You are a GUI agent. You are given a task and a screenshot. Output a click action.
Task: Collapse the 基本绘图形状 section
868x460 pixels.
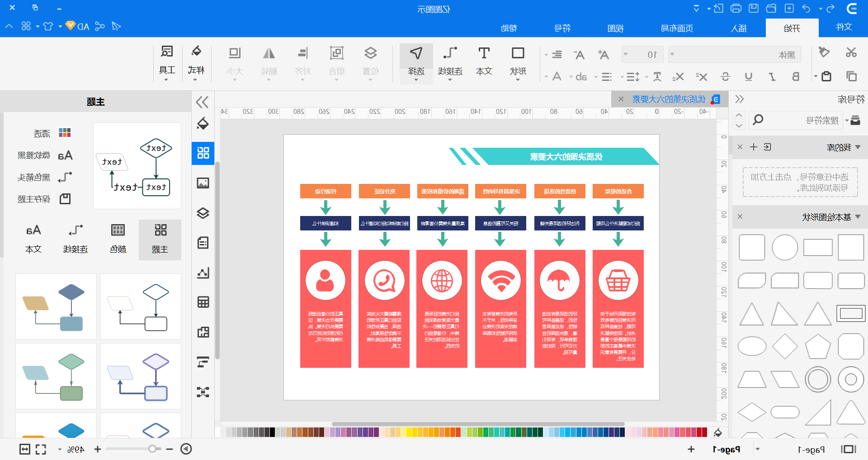(858, 217)
